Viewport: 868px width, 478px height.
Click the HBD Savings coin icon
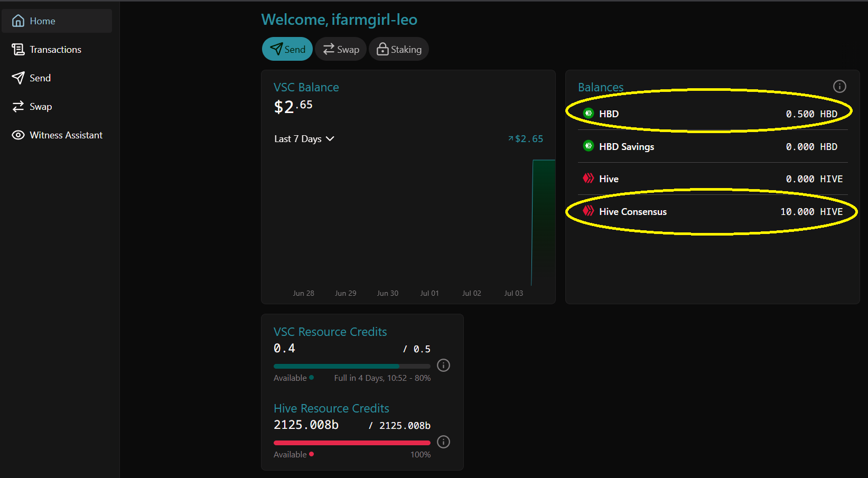tap(588, 146)
